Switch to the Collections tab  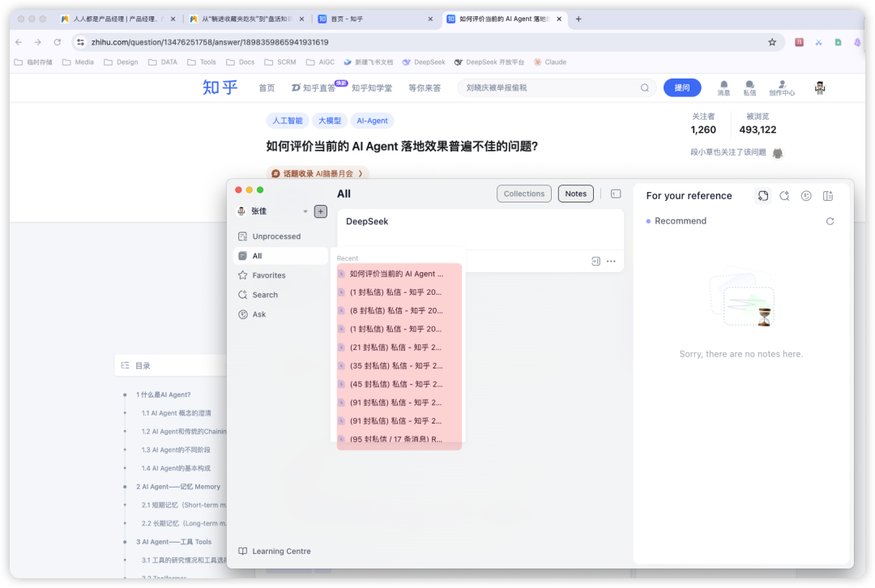click(x=524, y=194)
